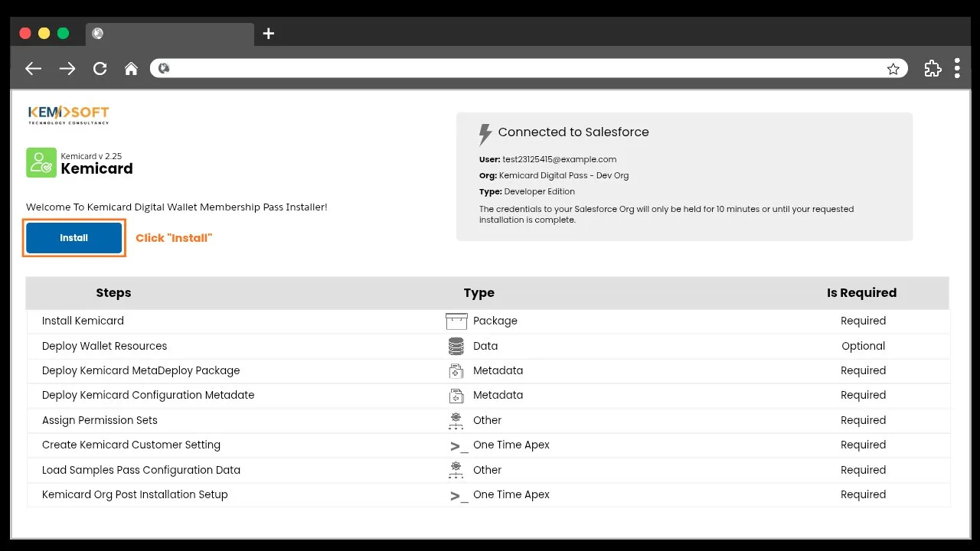Click the Optional label for Deploy Wallet Resources
Viewport: 980px width, 551px height.
(863, 346)
